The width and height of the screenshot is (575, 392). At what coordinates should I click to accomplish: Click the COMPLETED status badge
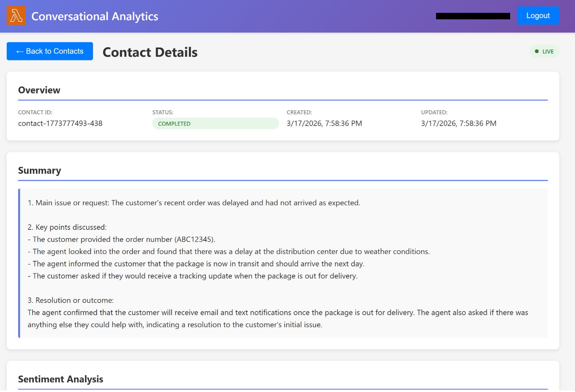215,124
